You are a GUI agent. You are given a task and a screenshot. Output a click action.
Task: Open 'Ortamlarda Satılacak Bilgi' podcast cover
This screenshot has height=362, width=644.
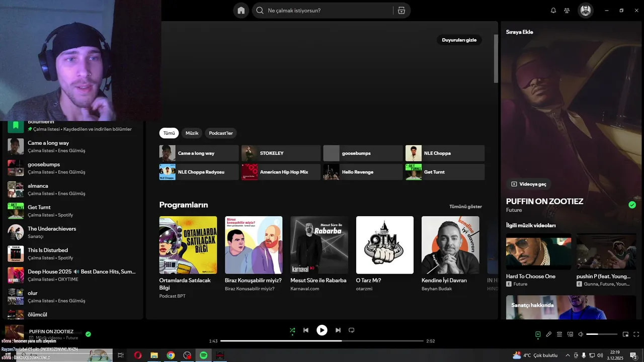(188, 245)
